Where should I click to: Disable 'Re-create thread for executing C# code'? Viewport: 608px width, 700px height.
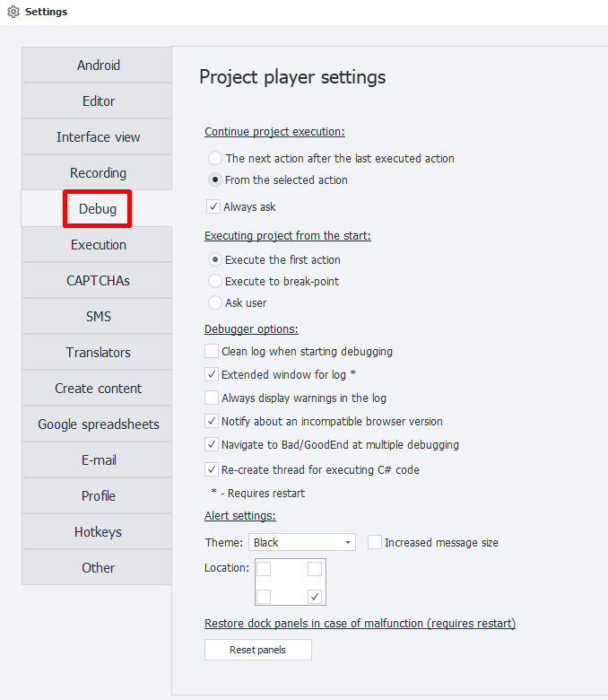coord(212,469)
